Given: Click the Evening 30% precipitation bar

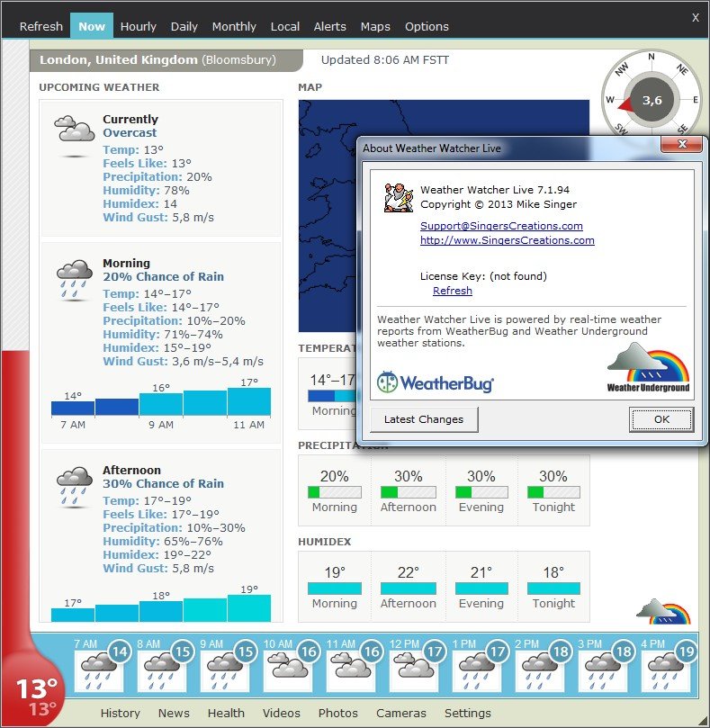Looking at the screenshot, I should click(481, 491).
